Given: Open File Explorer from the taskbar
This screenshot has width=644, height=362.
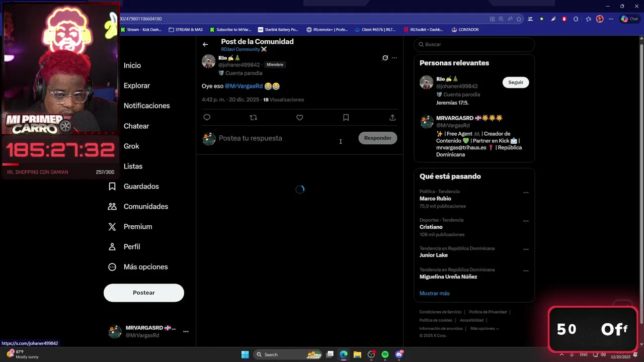Looking at the screenshot, I should (x=357, y=354).
